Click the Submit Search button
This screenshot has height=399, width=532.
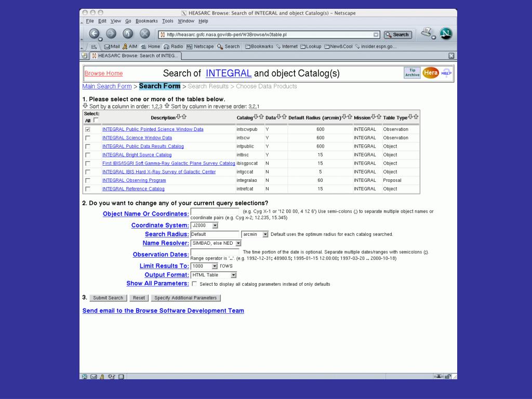coord(108,298)
